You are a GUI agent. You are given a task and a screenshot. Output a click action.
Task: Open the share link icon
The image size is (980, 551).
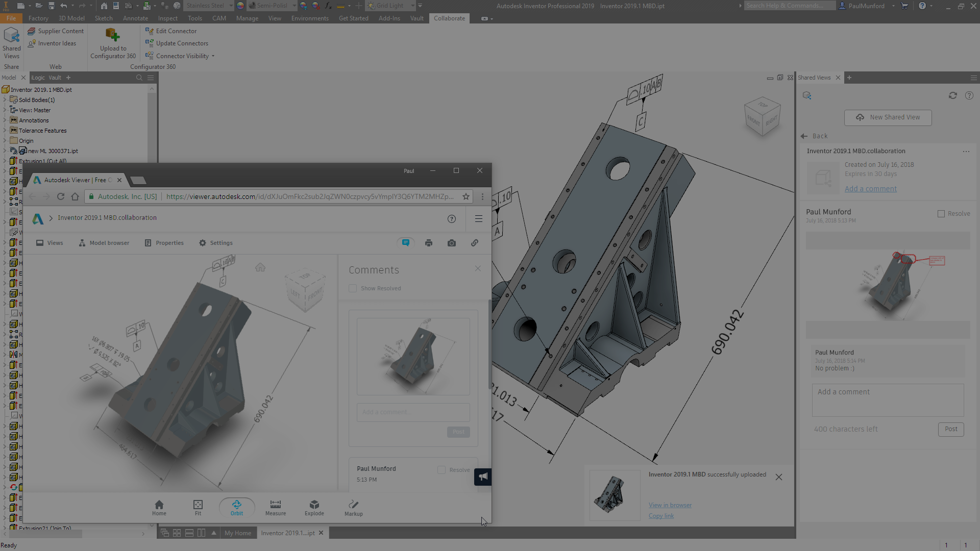pos(475,243)
